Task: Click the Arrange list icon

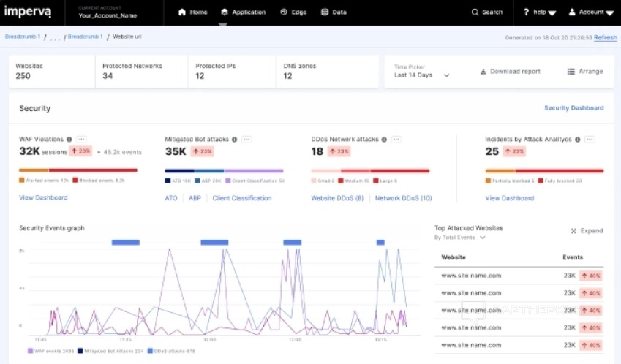Action: 571,72
